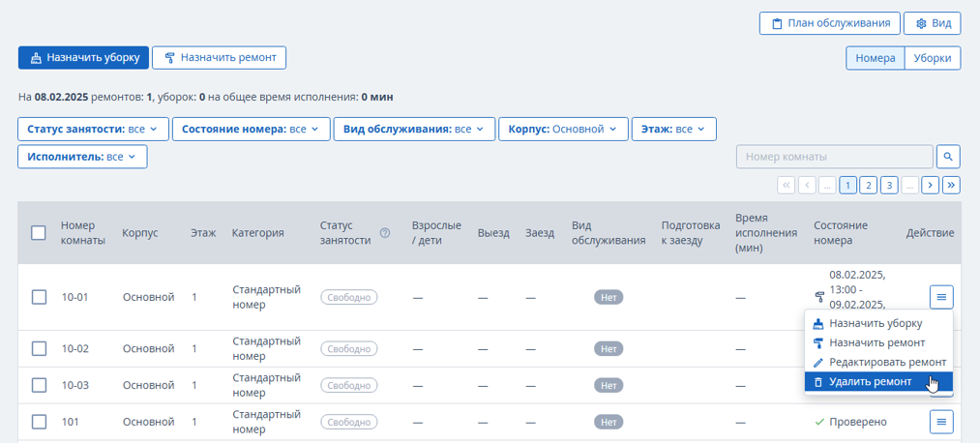The image size is (980, 443).
Task: Tick the checkbox for room 10-03
Action: [x=39, y=386]
